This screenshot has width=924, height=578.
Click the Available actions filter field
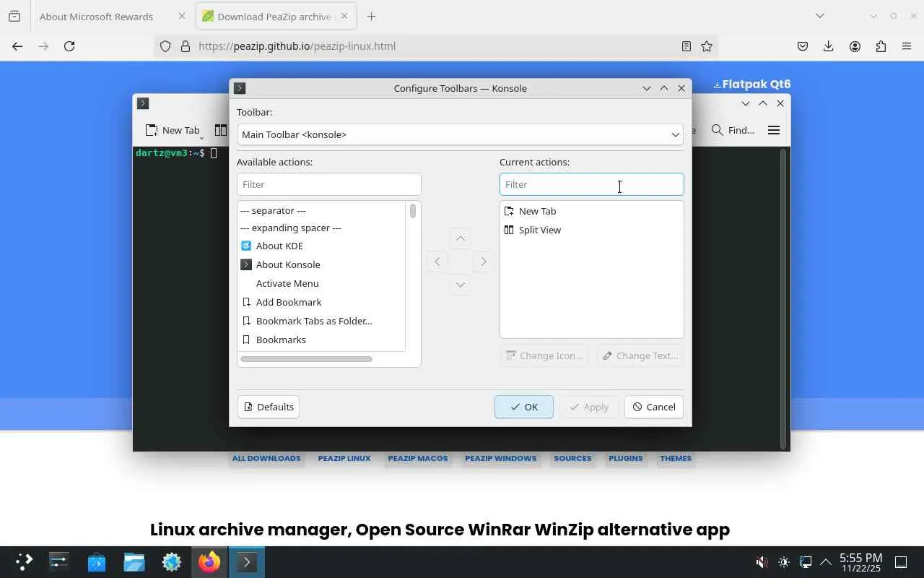[329, 184]
